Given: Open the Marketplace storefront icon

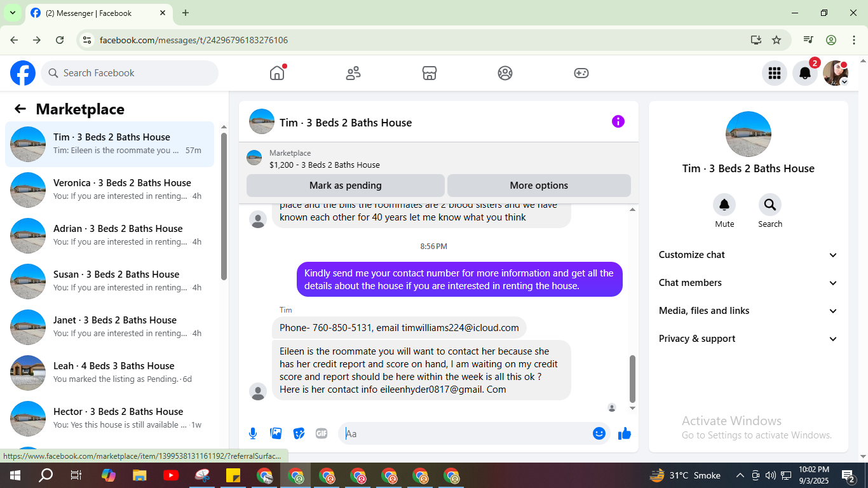Looking at the screenshot, I should click(430, 73).
